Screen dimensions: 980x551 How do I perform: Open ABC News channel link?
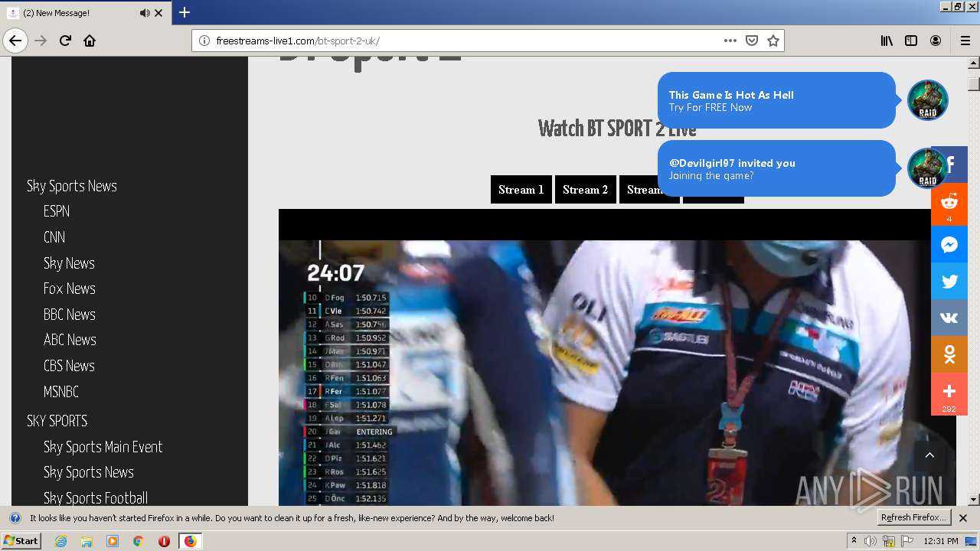click(x=70, y=340)
